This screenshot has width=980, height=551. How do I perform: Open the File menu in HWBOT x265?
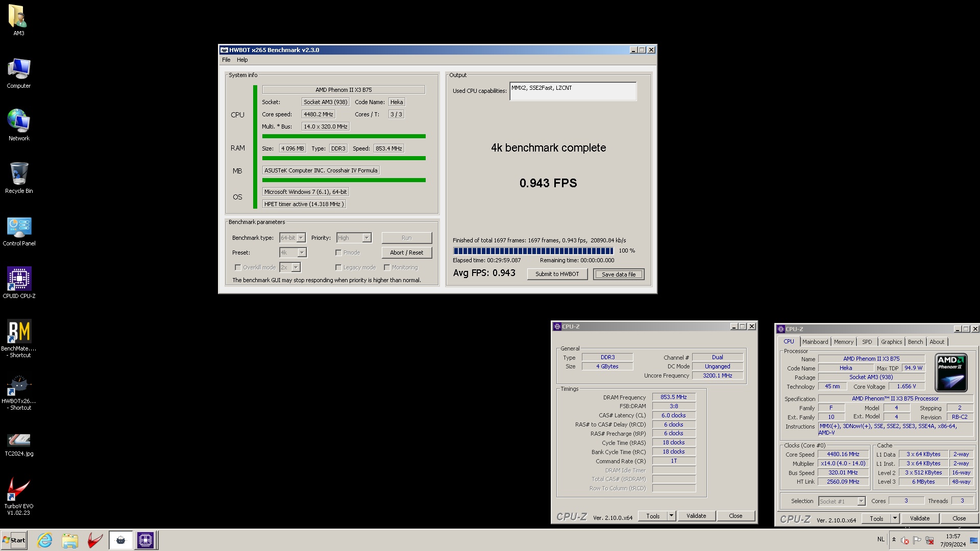pos(226,60)
